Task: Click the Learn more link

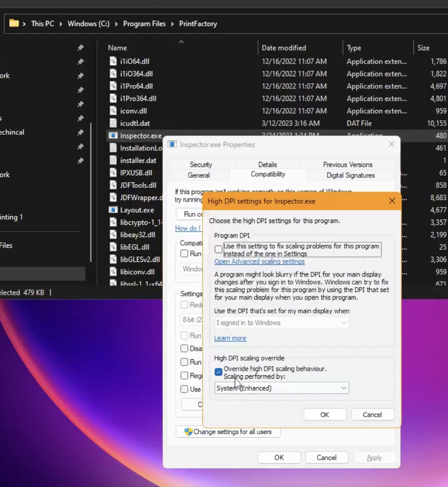Action: 230,338
